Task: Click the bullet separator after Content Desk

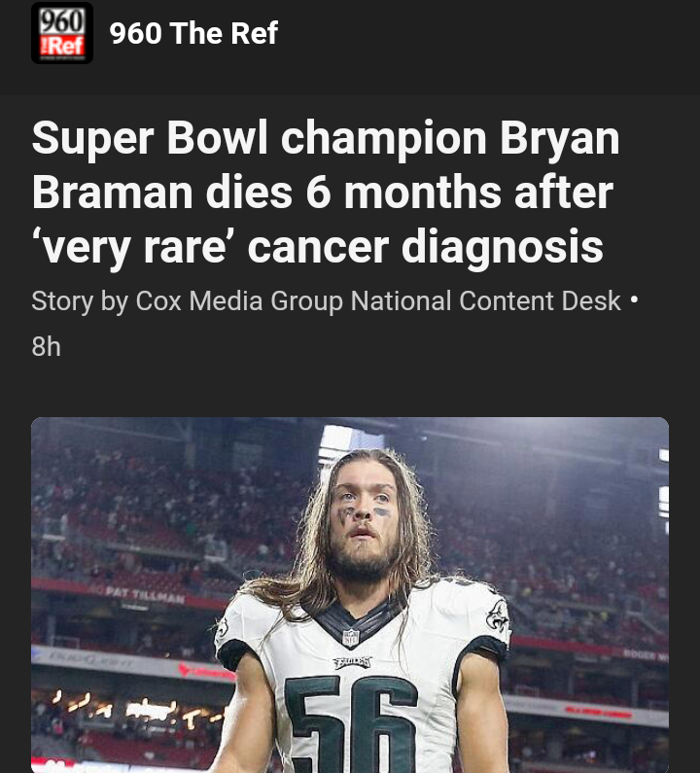Action: [635, 301]
